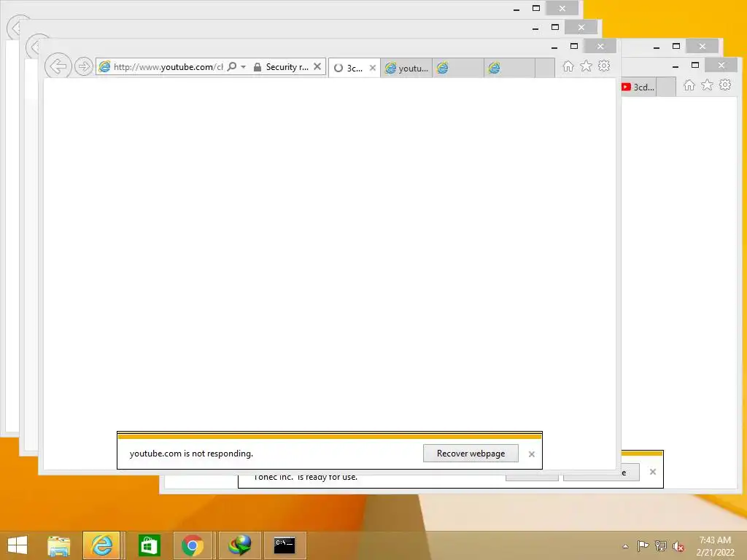The image size is (747, 560).
Task: Maximize the rearmost top IE window
Action: 536,8
